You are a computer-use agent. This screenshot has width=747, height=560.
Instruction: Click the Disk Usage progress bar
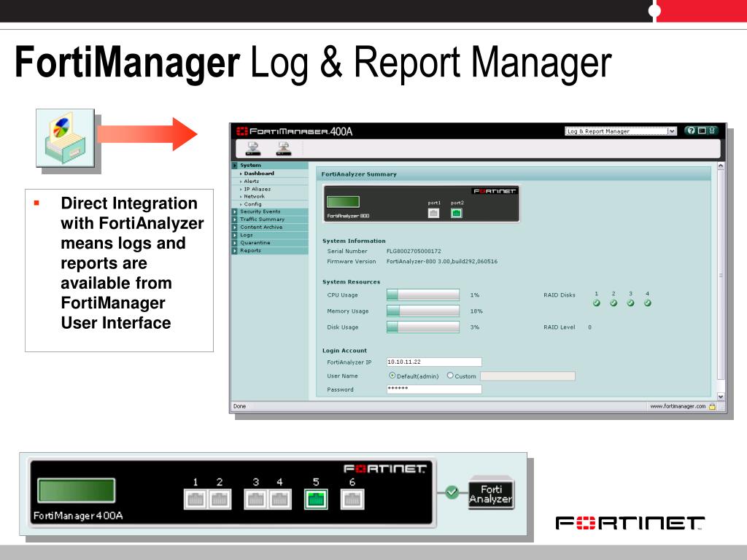(x=423, y=327)
